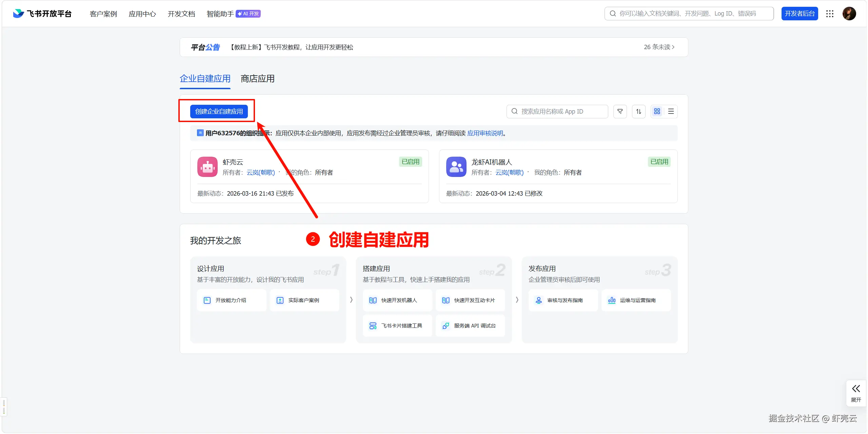Switch to the 商店应用 tab
Image resolution: width=868 pixels, height=434 pixels.
tap(257, 79)
